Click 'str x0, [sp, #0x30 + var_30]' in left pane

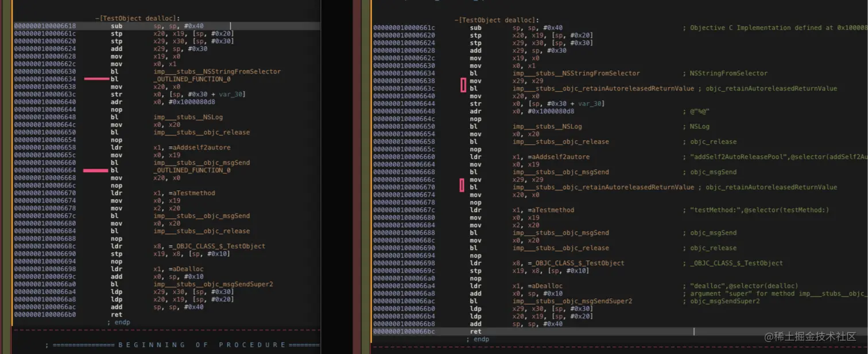pyautogui.click(x=178, y=94)
